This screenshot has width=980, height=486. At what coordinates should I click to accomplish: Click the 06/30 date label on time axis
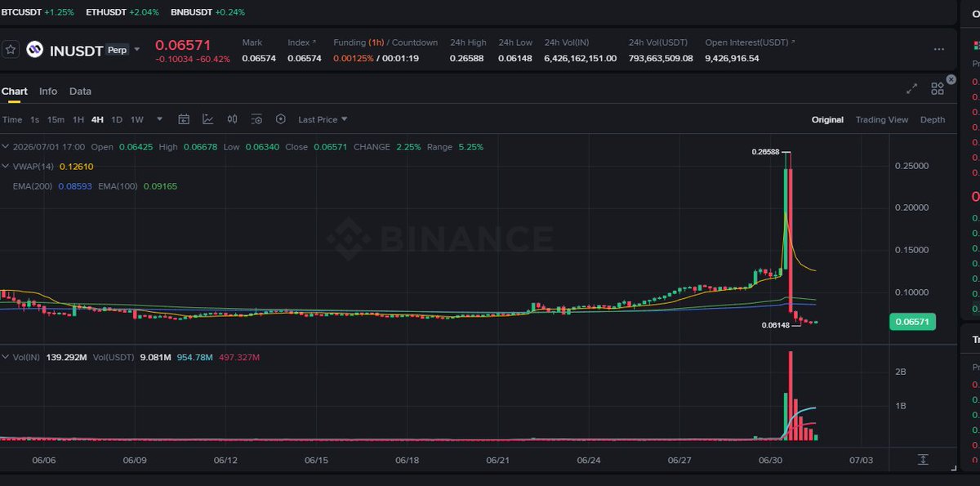(x=771, y=460)
